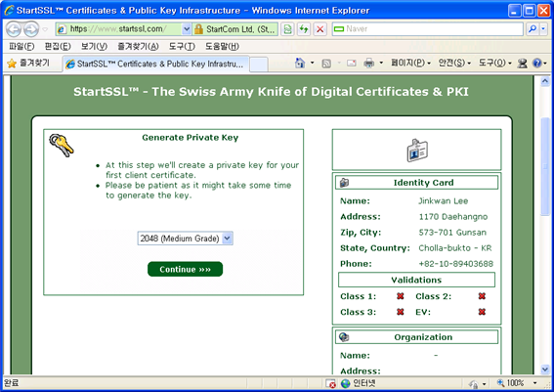
Task: Click the Class 3 red X validation mark
Action: coord(400,312)
